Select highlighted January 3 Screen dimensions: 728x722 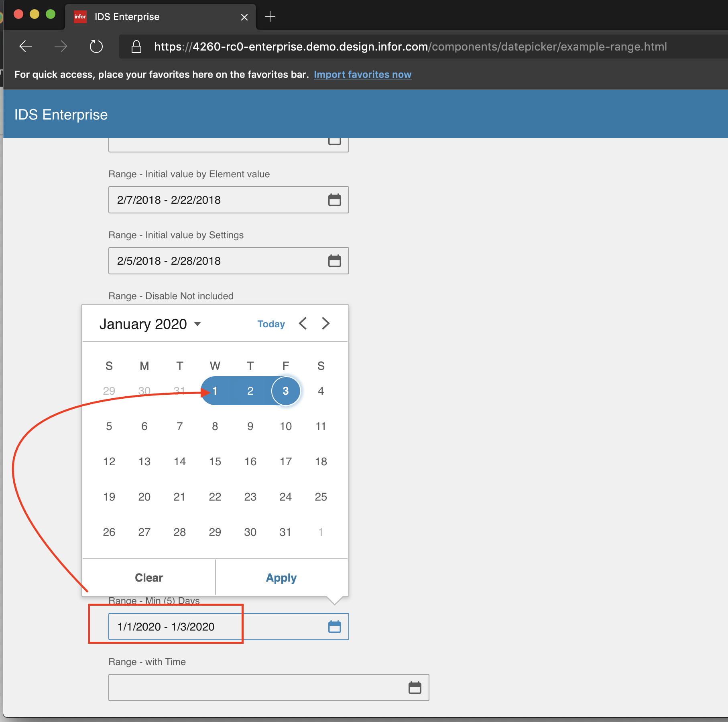[286, 391]
